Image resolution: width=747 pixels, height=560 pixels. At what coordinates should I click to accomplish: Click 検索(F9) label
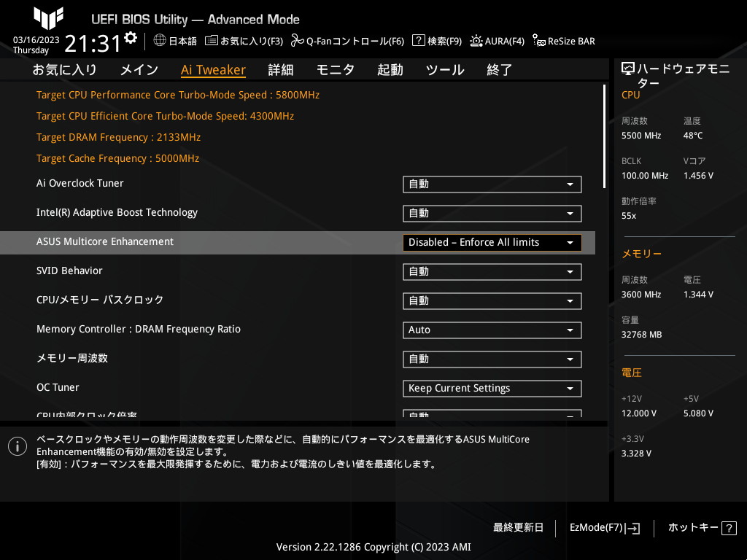tap(444, 41)
